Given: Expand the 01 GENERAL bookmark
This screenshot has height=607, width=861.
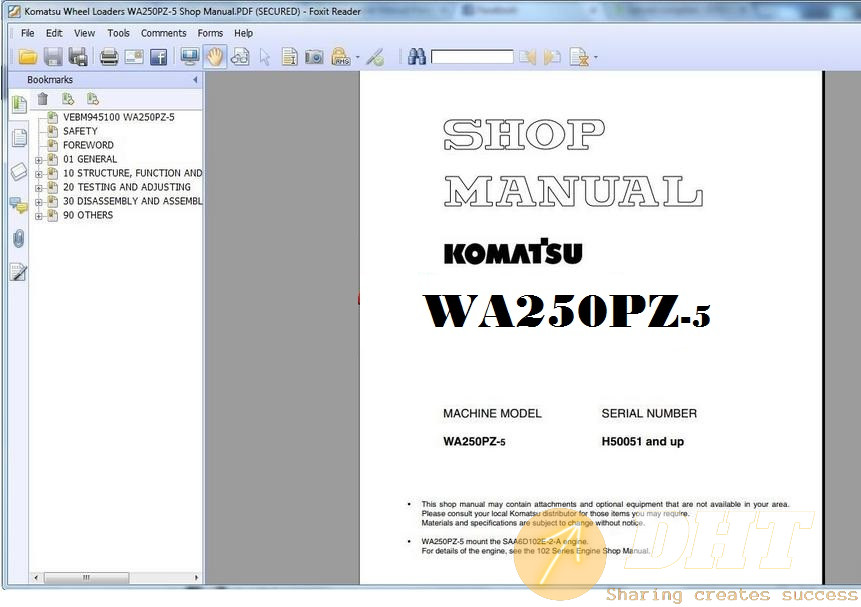Looking at the screenshot, I should point(38,160).
